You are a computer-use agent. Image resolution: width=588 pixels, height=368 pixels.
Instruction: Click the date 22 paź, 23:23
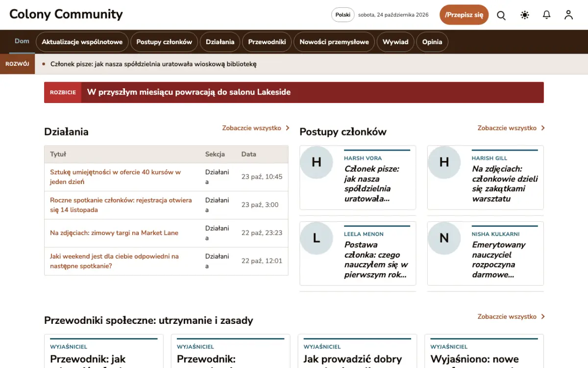(x=262, y=233)
